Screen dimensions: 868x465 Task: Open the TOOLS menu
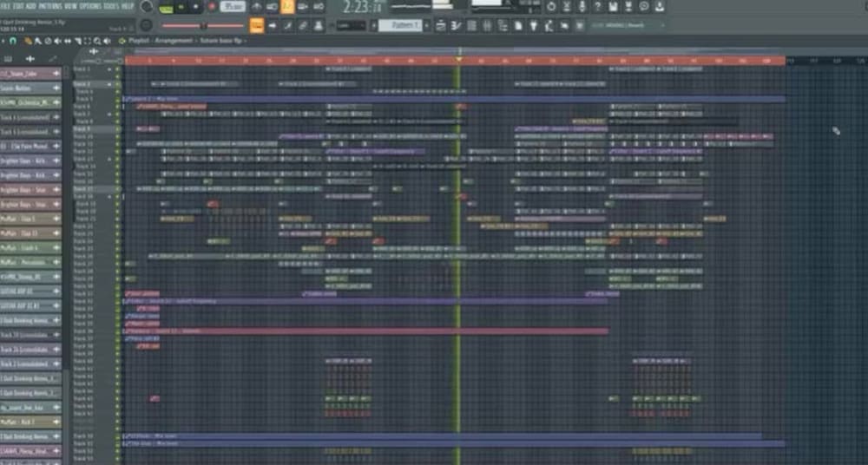(x=111, y=6)
